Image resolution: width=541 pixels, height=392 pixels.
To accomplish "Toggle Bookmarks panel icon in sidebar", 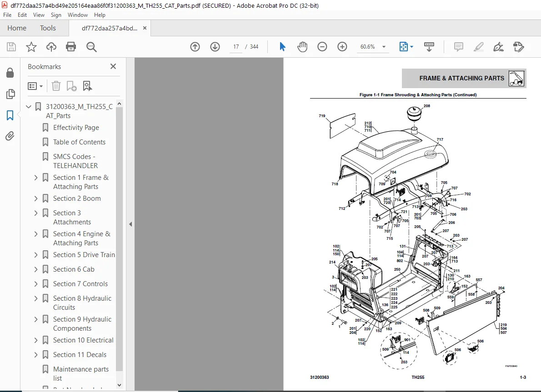I will pos(10,115).
